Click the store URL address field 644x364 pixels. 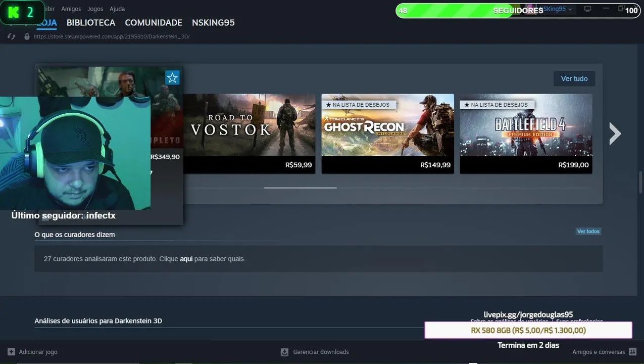(112, 36)
